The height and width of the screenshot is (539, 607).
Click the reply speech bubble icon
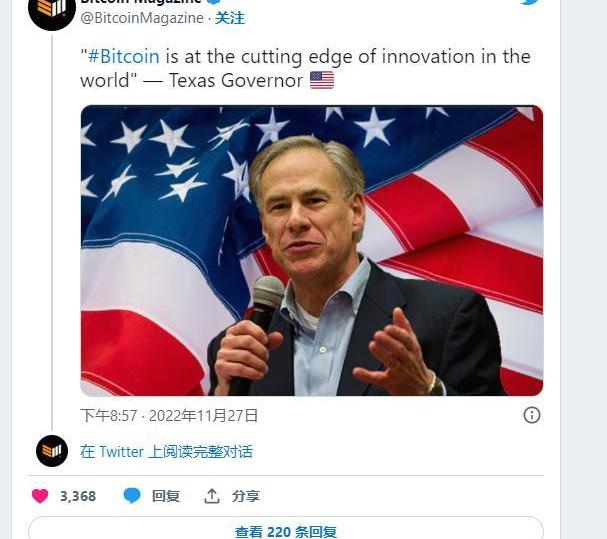pos(132,496)
